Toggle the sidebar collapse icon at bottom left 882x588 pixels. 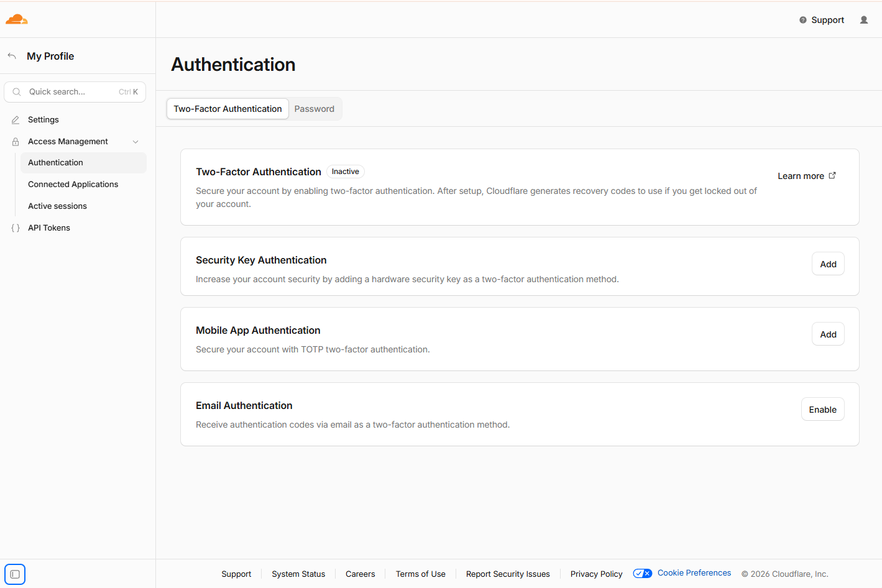15,574
